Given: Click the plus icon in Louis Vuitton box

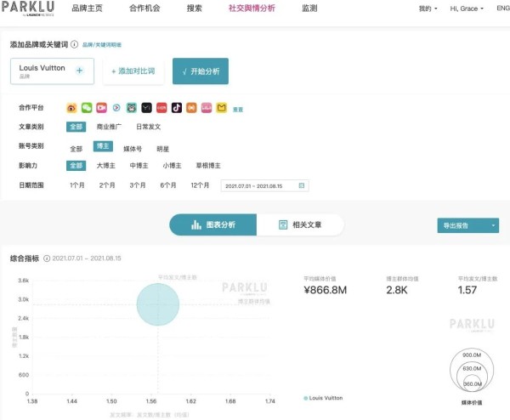Looking at the screenshot, I should tap(79, 71).
